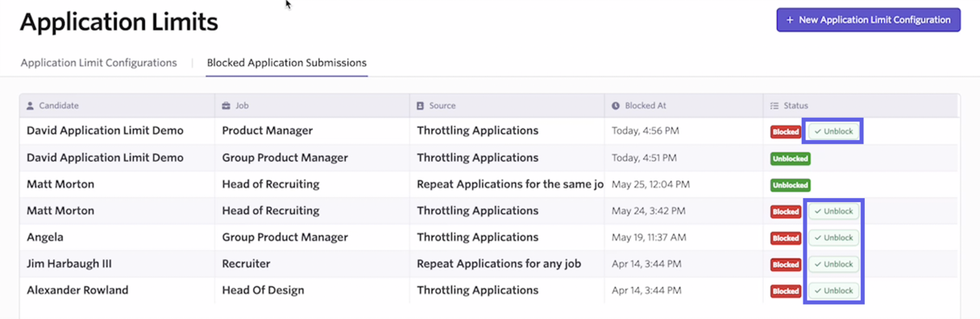
Task: Click the Source column header icon
Action: (x=420, y=106)
